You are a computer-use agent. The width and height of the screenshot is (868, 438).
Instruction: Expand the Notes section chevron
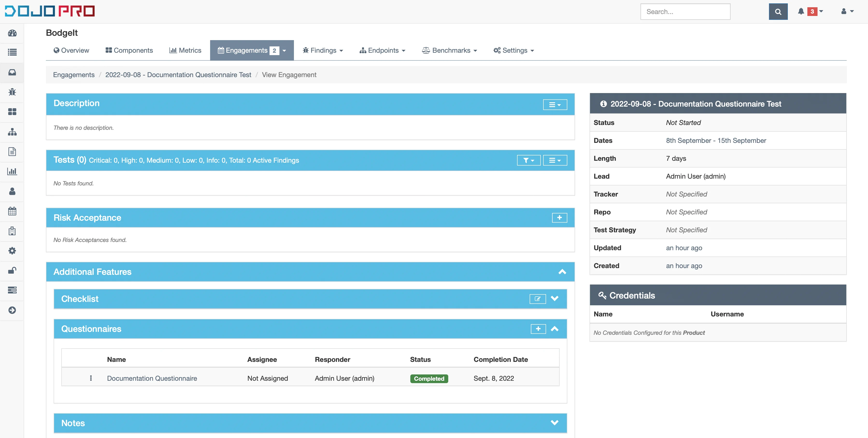point(554,423)
